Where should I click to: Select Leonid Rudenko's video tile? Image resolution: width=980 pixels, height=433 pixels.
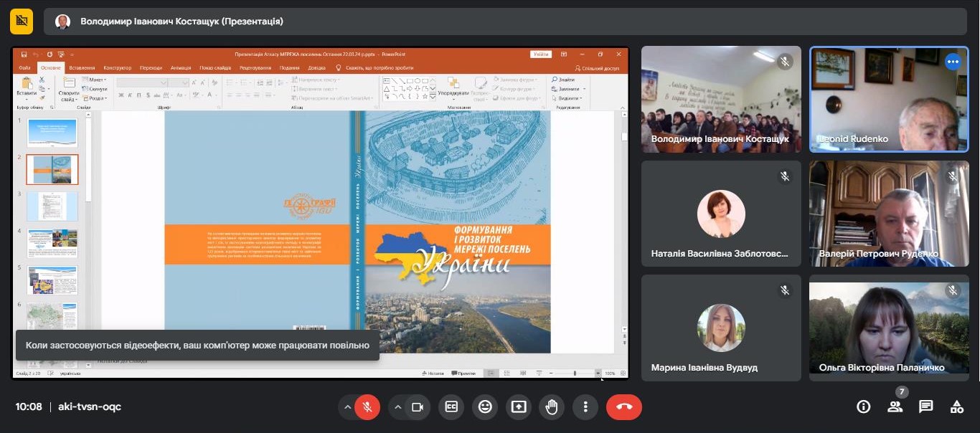point(889,100)
